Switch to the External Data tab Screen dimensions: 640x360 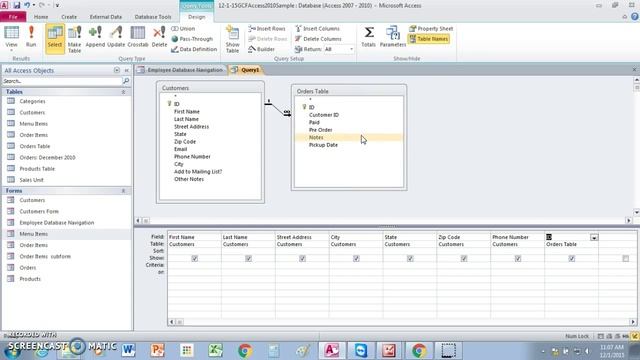106,17
